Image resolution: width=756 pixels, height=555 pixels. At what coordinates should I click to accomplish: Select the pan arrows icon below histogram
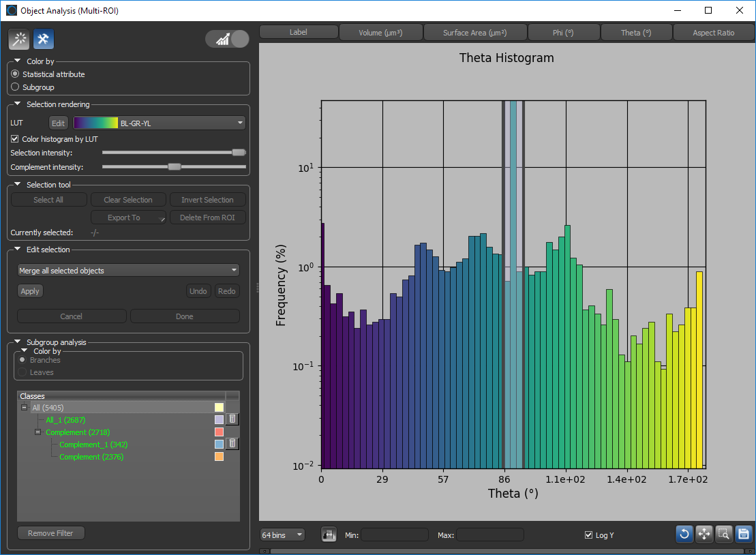click(x=704, y=535)
